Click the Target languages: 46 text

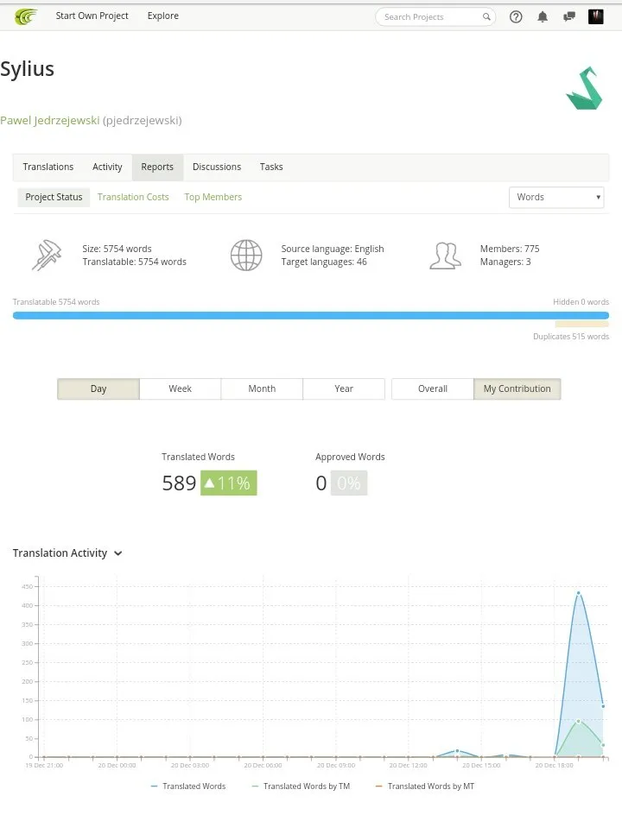tap(324, 262)
